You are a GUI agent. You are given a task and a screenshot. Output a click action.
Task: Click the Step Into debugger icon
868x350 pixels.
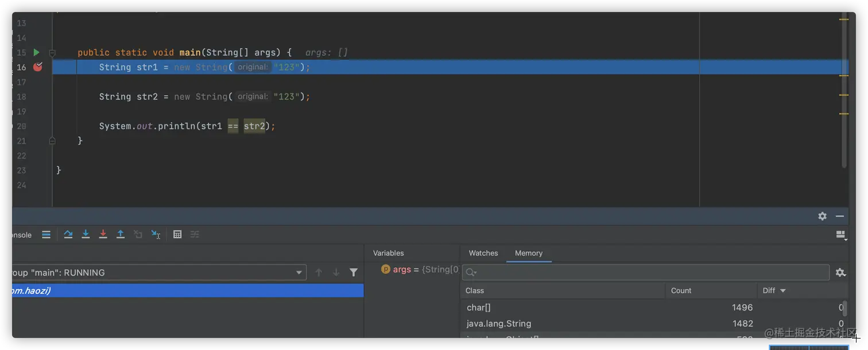coord(86,234)
